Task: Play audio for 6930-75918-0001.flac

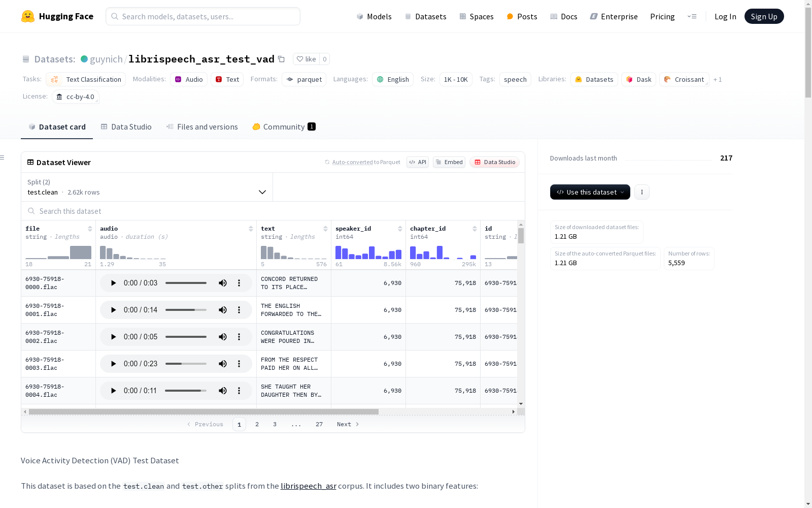Action: pos(113,310)
